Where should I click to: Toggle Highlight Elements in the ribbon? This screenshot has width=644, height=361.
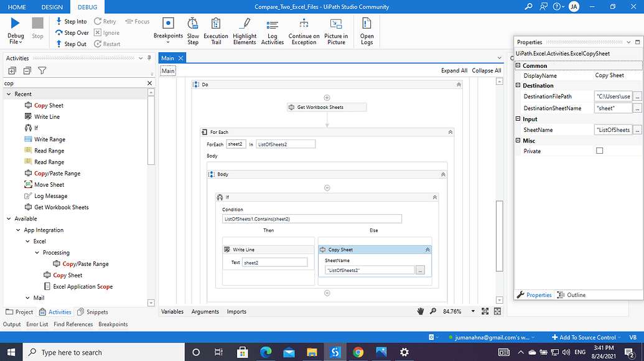(x=245, y=24)
